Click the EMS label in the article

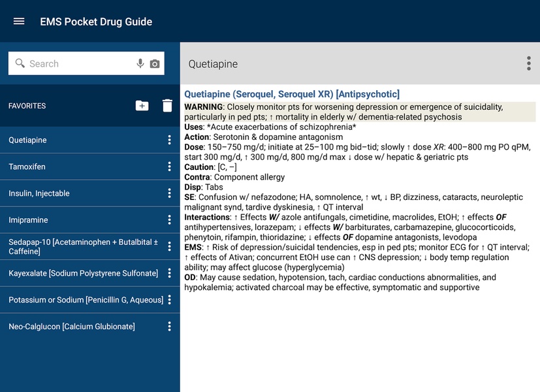click(193, 247)
